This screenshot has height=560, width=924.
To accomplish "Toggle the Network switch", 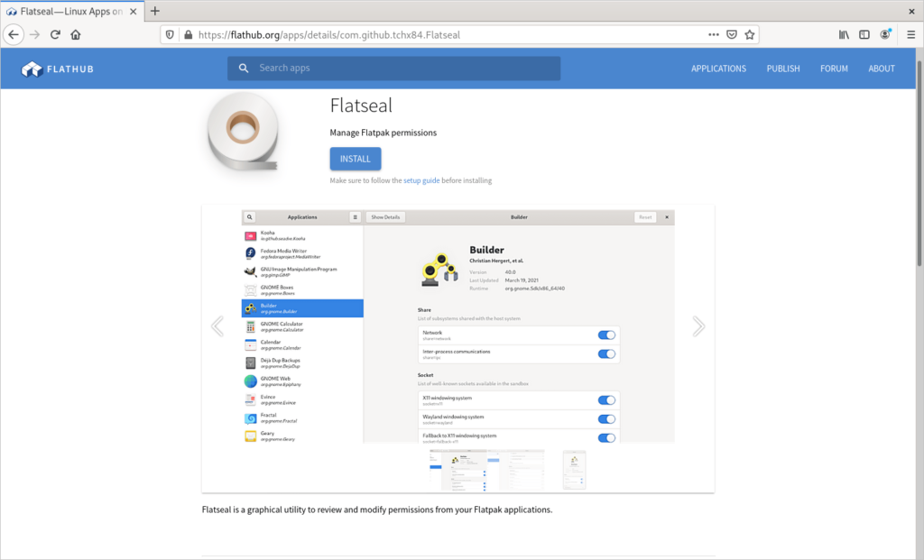I will point(606,335).
